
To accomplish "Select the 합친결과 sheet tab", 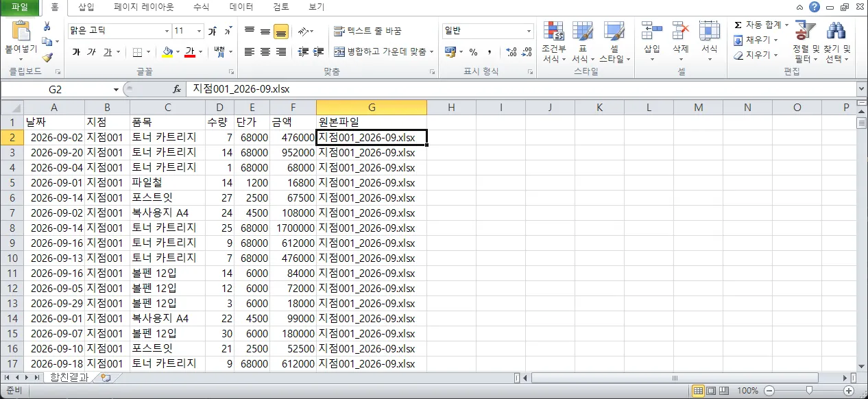I will pos(69,378).
